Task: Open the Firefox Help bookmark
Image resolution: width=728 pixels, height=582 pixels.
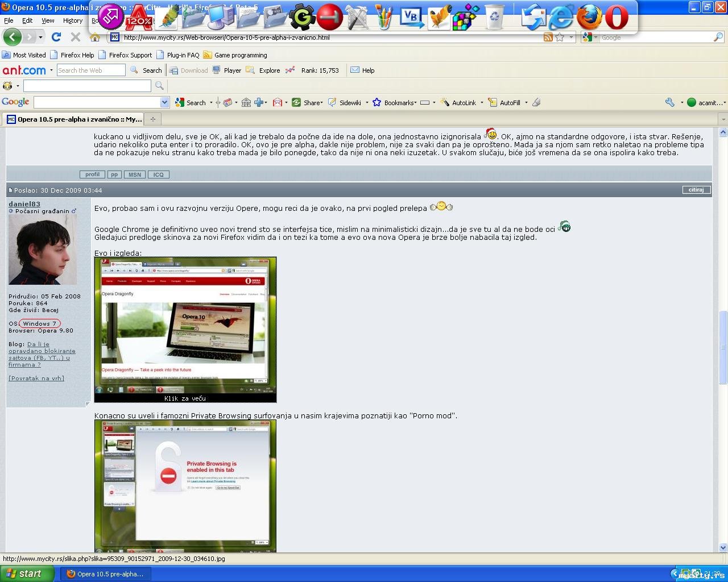Action: [72, 55]
